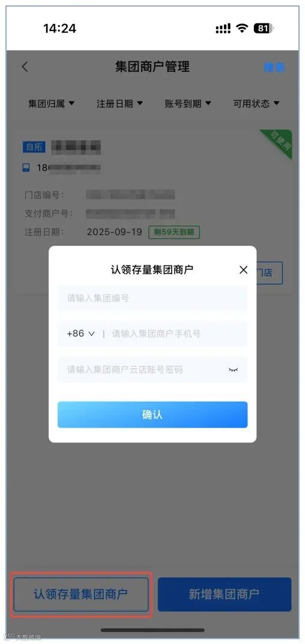Expand the 可用状态 filter
This screenshot has height=644, width=305.
click(x=256, y=104)
